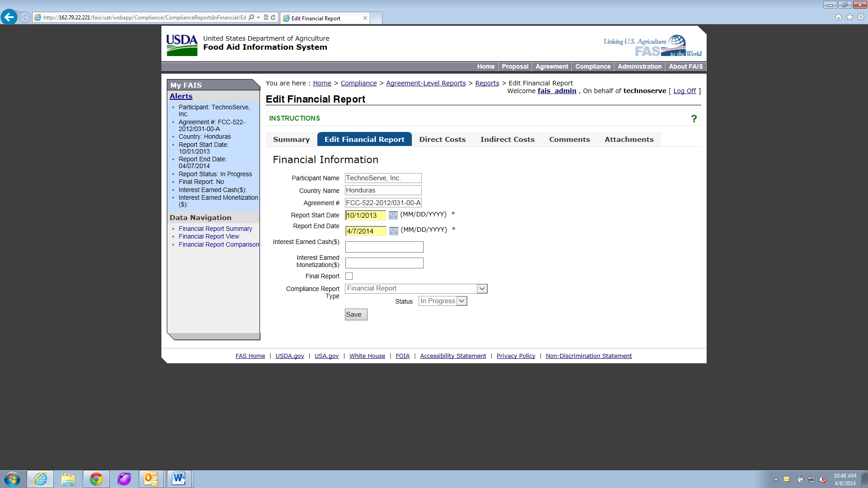Toggle the Final Report checkbox
This screenshot has height=488, width=868.
[349, 276]
